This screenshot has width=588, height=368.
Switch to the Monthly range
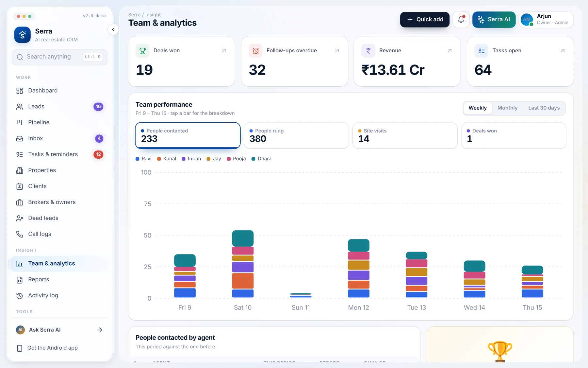pos(507,108)
